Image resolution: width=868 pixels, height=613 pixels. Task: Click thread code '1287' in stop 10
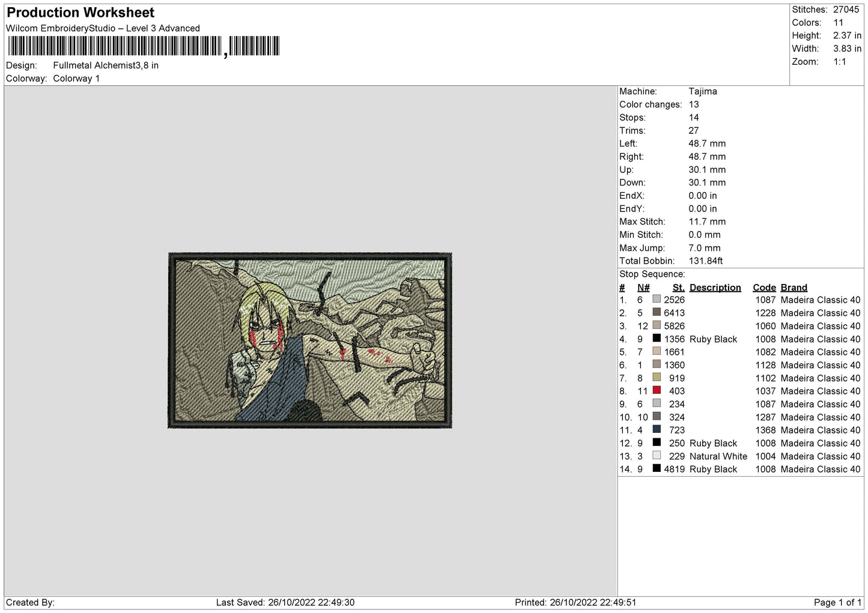pyautogui.click(x=765, y=417)
